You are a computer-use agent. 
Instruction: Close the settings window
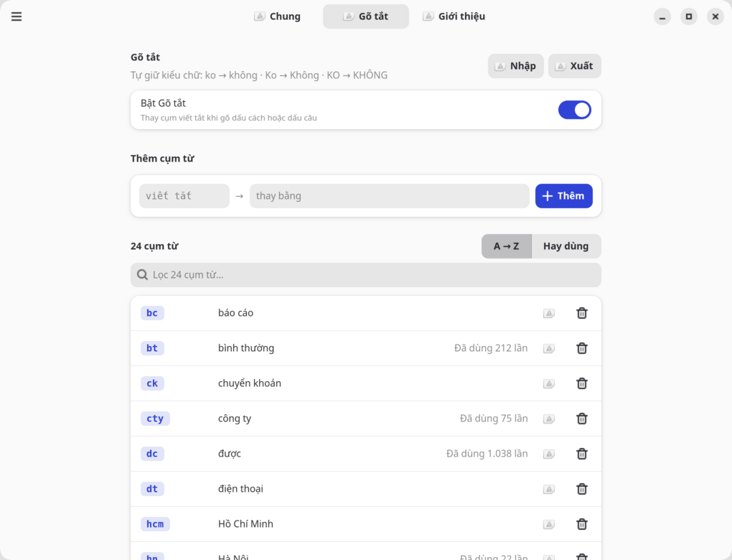[715, 17]
